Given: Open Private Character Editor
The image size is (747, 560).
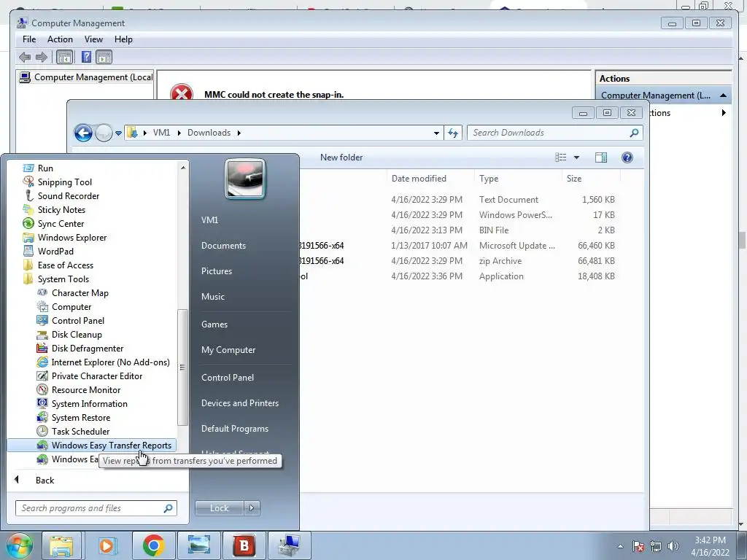Looking at the screenshot, I should (x=97, y=376).
